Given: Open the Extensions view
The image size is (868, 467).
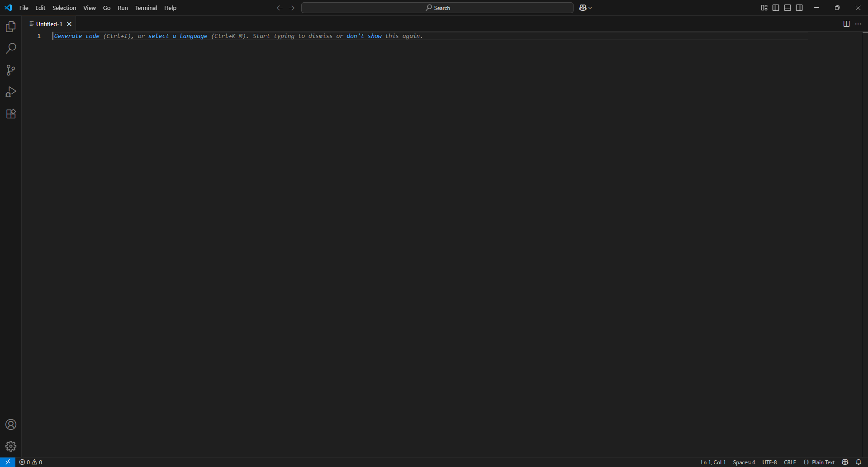Looking at the screenshot, I should pos(11,114).
